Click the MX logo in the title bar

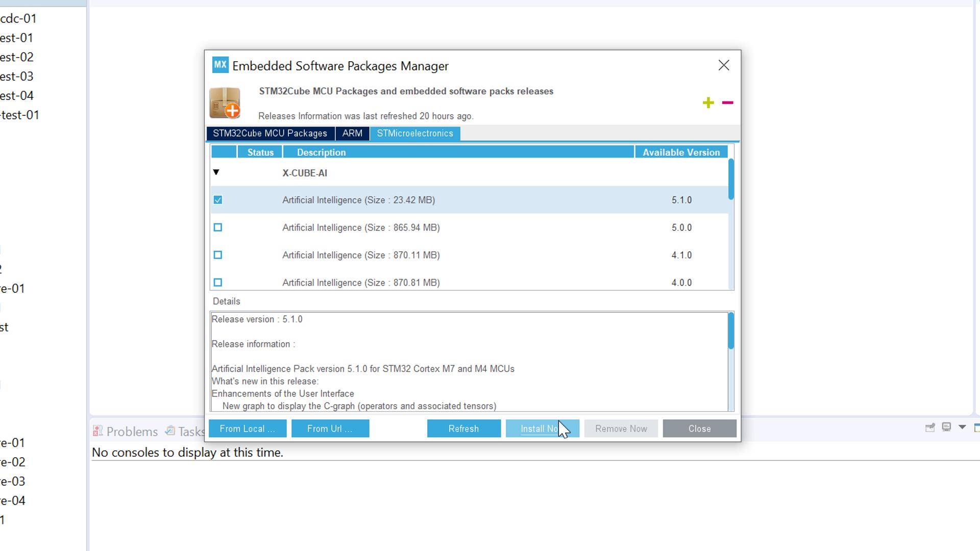click(220, 65)
